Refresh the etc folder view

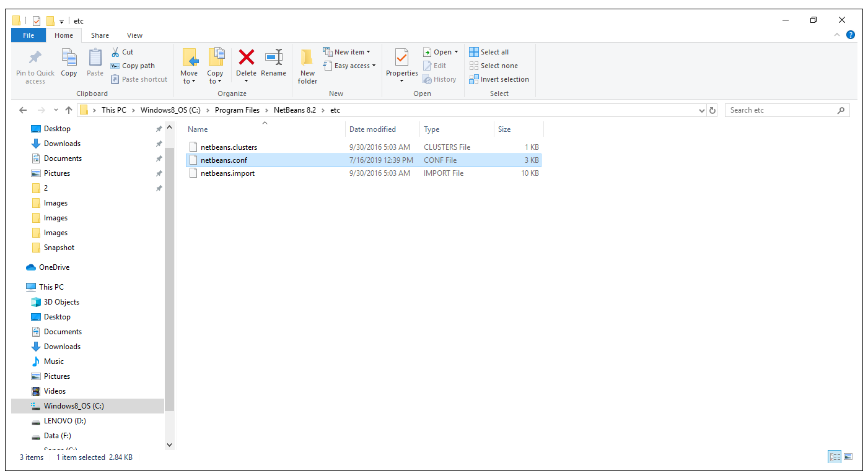point(712,110)
